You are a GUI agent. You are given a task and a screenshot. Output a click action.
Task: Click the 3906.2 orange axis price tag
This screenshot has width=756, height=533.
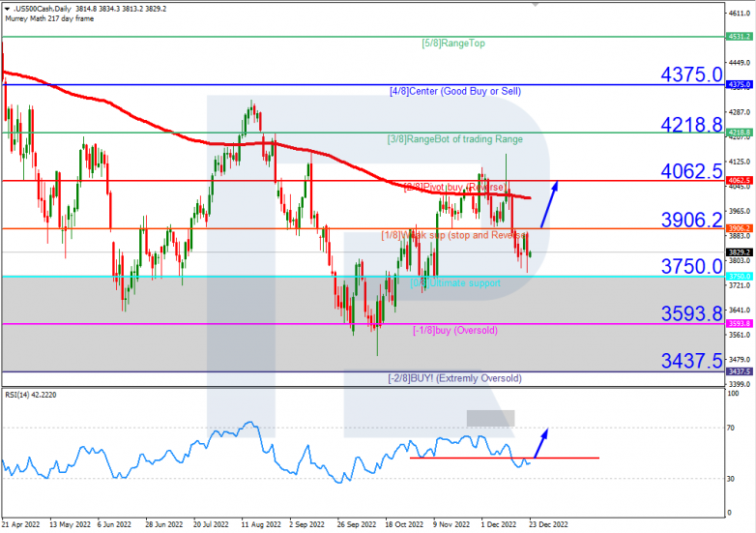pyautogui.click(x=739, y=228)
